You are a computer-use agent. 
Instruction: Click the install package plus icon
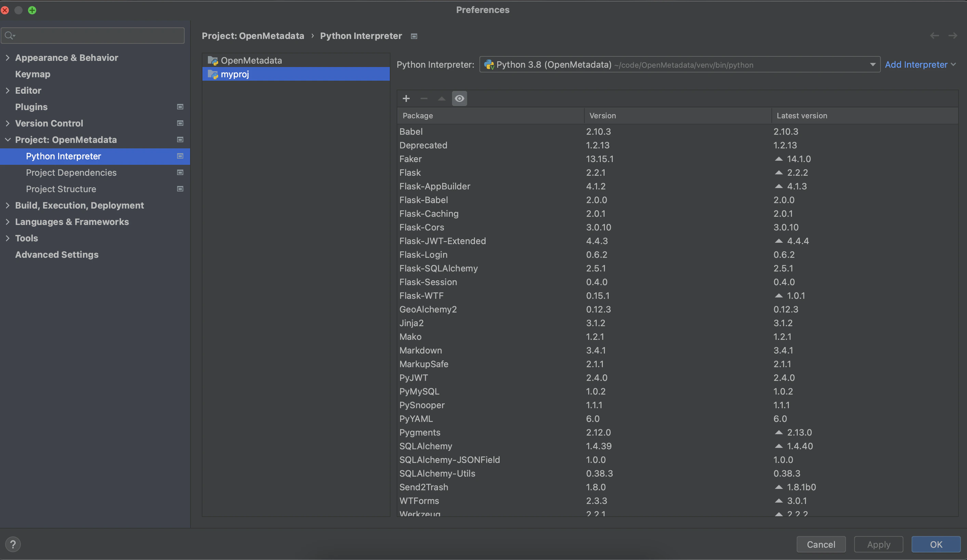click(x=406, y=98)
